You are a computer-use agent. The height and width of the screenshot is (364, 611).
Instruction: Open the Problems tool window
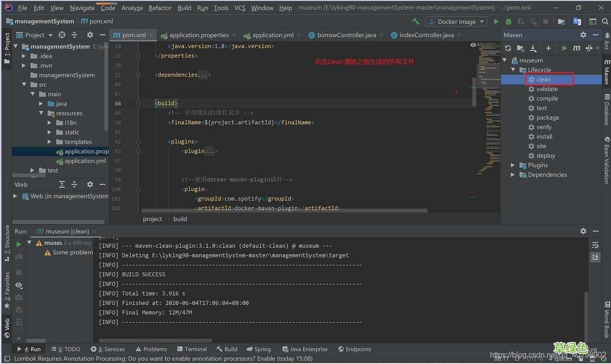(151, 349)
